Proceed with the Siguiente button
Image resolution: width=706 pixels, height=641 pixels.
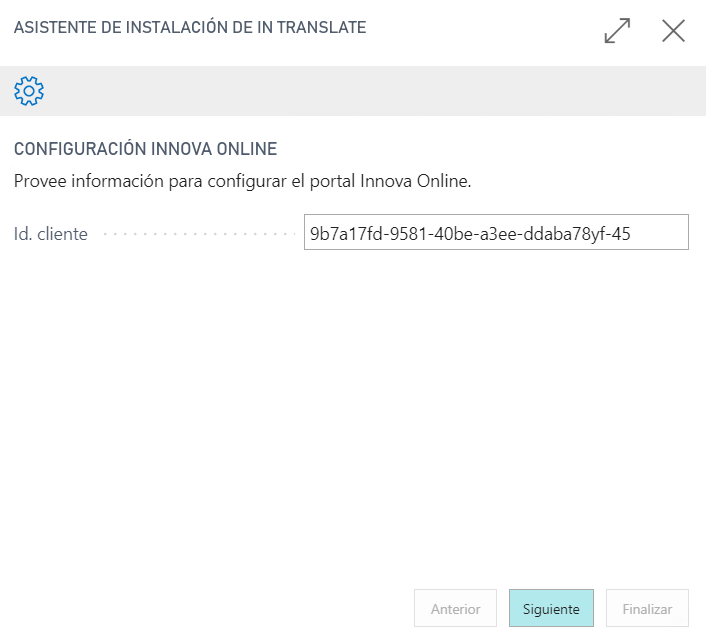(551, 608)
